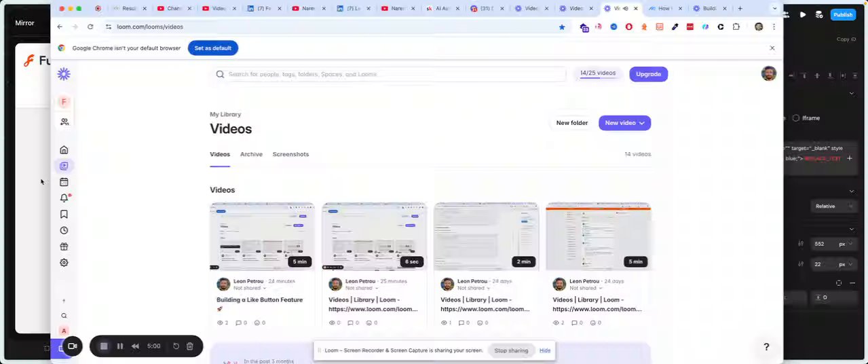The height and width of the screenshot is (364, 868).
Task: Switch to the Screenshots tab
Action: click(290, 154)
